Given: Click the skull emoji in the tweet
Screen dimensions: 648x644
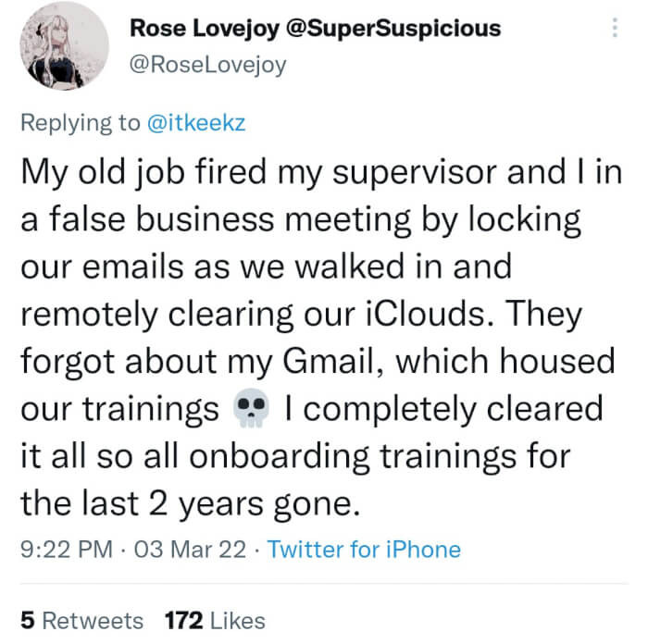Looking at the screenshot, I should point(254,406).
